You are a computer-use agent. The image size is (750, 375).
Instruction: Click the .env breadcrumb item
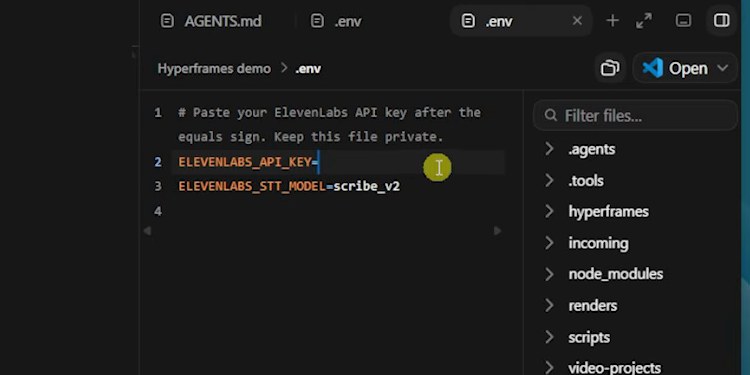(x=309, y=68)
